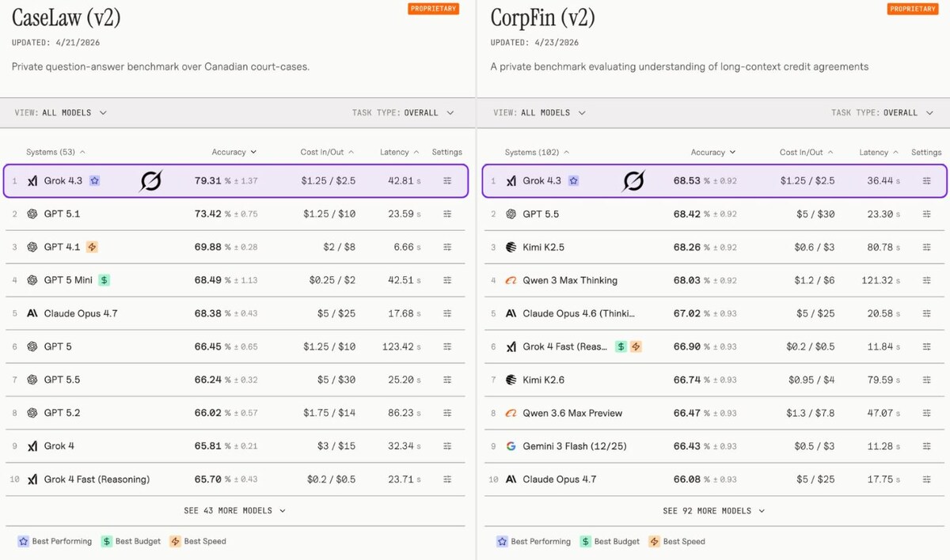Viewport: 950px width, 560px height.
Task: Click the Qwen 3 Max Thinking logo
Action: pyautogui.click(x=511, y=280)
